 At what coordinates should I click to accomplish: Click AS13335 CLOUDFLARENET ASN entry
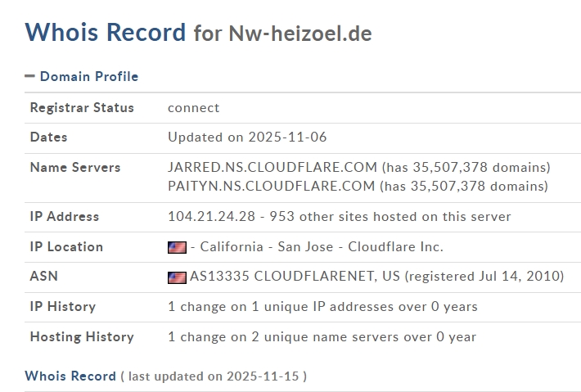[x=295, y=277]
